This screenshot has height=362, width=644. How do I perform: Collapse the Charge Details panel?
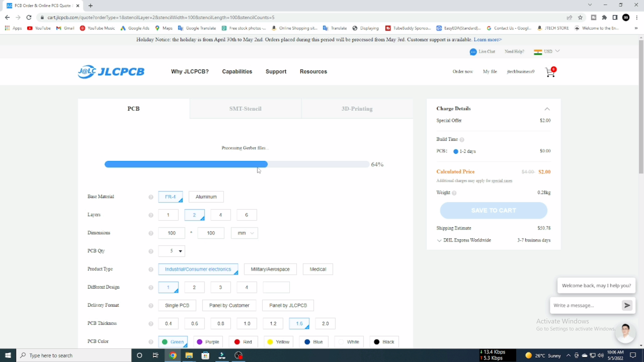click(x=547, y=109)
